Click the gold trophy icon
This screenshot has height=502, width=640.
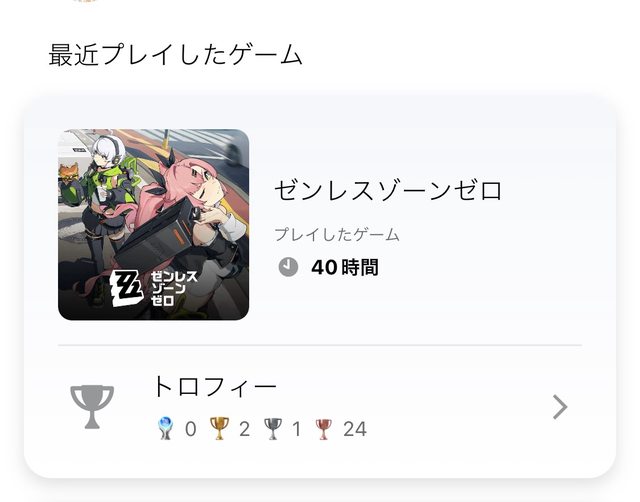[x=219, y=428]
